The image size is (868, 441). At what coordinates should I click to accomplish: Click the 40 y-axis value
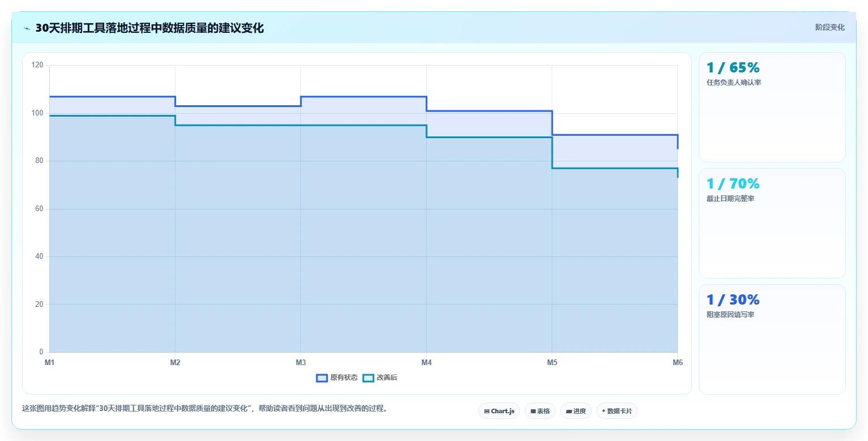(39, 256)
